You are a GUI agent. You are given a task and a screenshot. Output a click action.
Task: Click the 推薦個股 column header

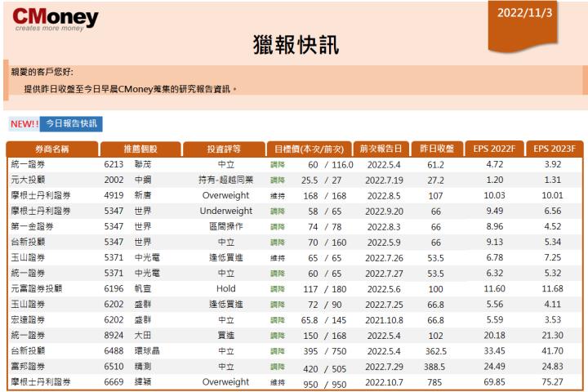point(140,149)
